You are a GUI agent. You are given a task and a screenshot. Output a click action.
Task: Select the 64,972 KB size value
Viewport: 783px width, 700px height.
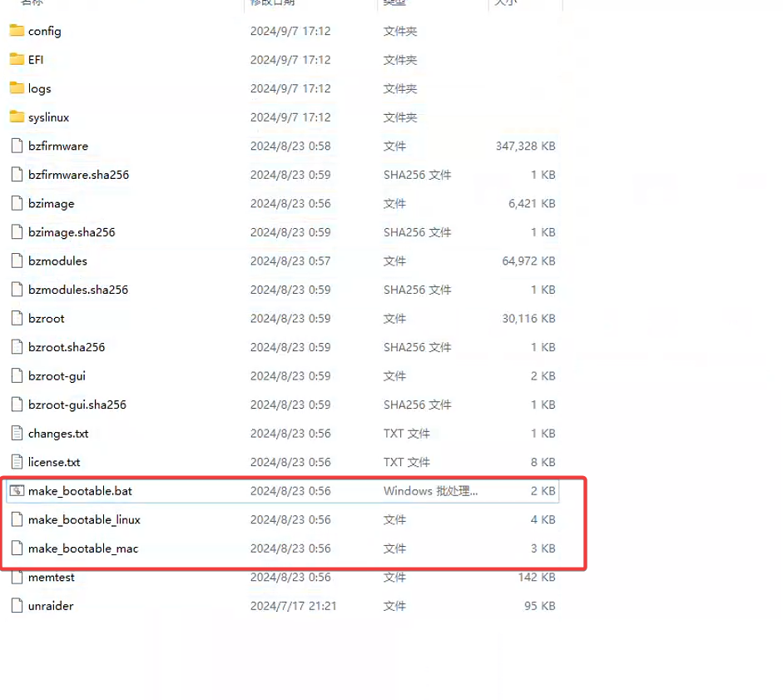click(x=529, y=261)
